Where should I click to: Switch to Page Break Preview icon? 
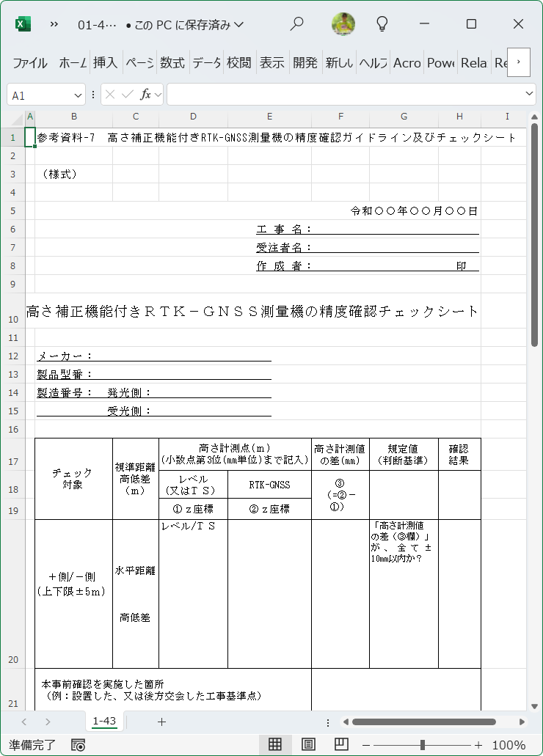coord(341,744)
